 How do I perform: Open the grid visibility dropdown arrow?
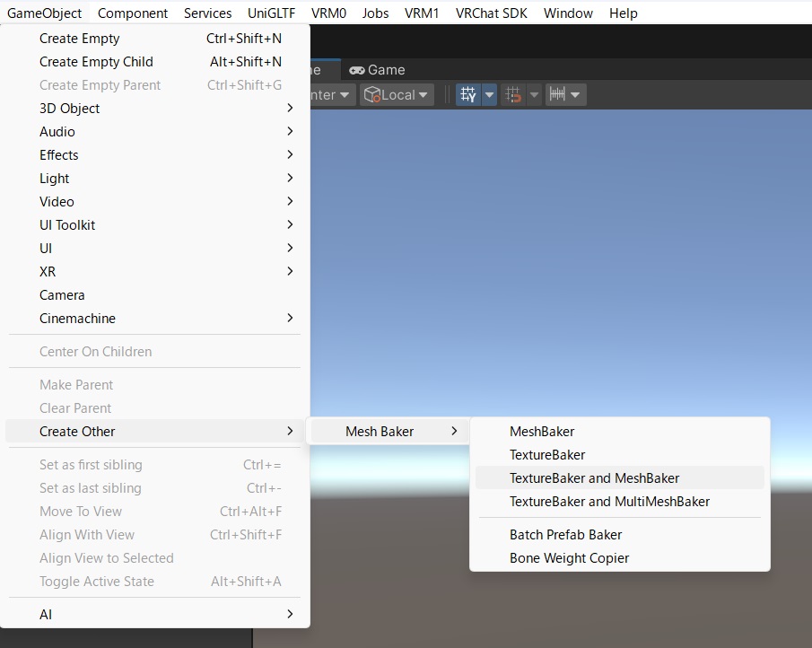pyautogui.click(x=490, y=94)
